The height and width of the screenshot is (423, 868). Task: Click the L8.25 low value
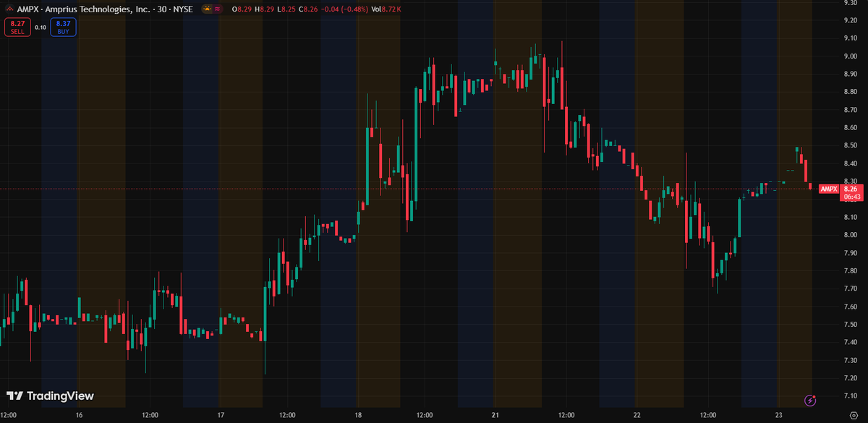point(286,9)
